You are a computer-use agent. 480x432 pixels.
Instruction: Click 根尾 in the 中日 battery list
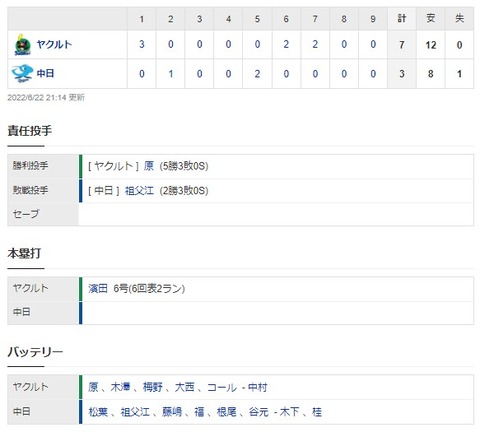[x=227, y=412]
